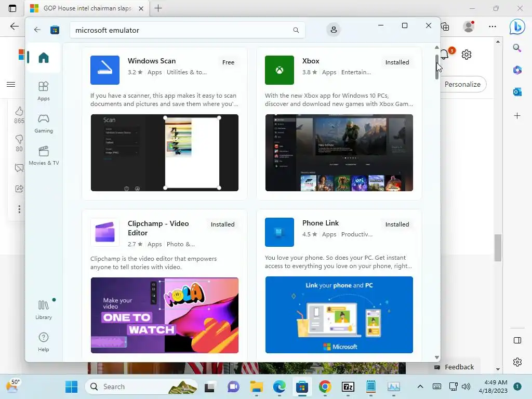
Task: Click the Clipchamp app icon
Action: pos(105,232)
